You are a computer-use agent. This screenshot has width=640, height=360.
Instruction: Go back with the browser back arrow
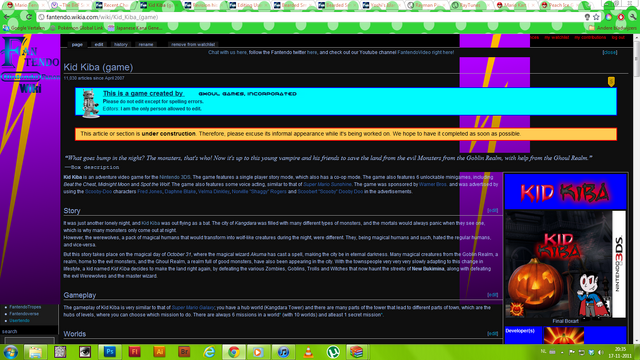pyautogui.click(x=7, y=17)
